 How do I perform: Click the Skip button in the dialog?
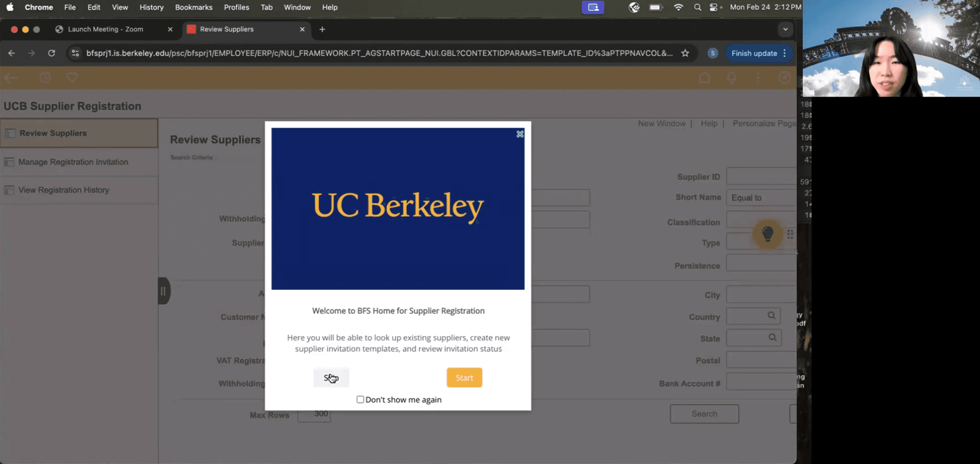click(331, 377)
